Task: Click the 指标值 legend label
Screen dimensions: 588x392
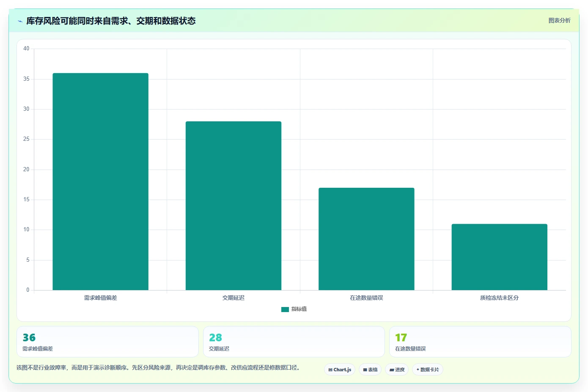Action: 299,309
